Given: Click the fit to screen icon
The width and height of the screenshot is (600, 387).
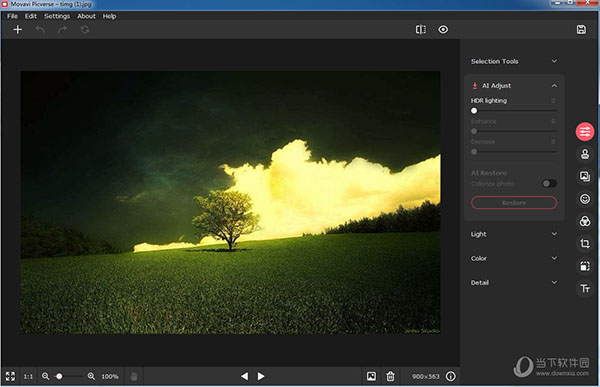Looking at the screenshot, I should coord(10,376).
